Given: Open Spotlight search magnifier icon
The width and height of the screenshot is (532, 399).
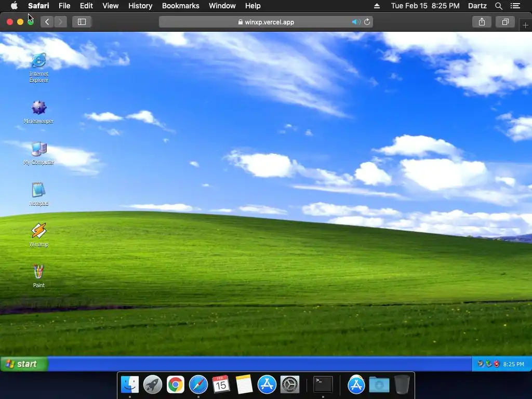Looking at the screenshot, I should [498, 6].
